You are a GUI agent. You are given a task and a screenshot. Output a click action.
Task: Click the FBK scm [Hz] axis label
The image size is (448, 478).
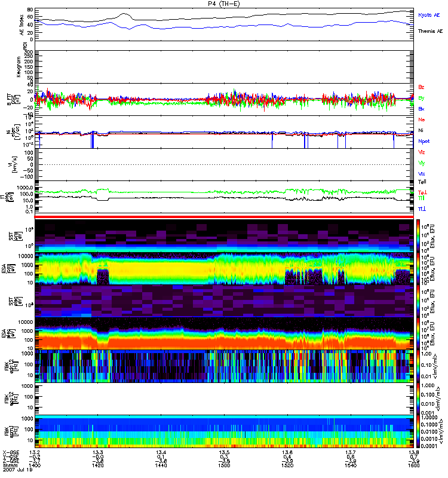[11, 431]
